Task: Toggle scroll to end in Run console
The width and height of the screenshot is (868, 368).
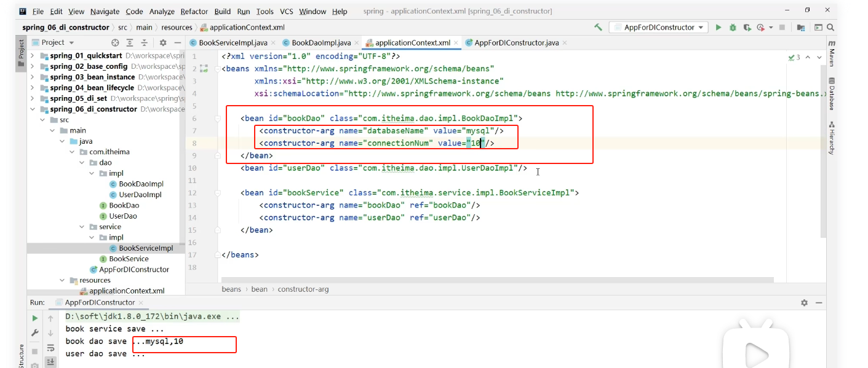Action: [50, 362]
